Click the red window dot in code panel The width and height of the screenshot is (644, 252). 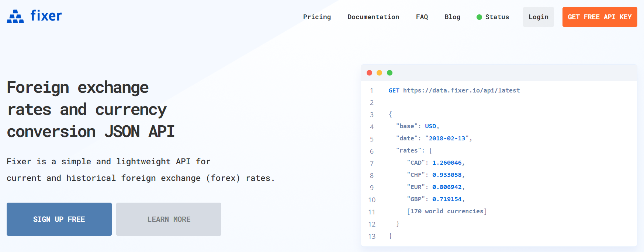[369, 73]
